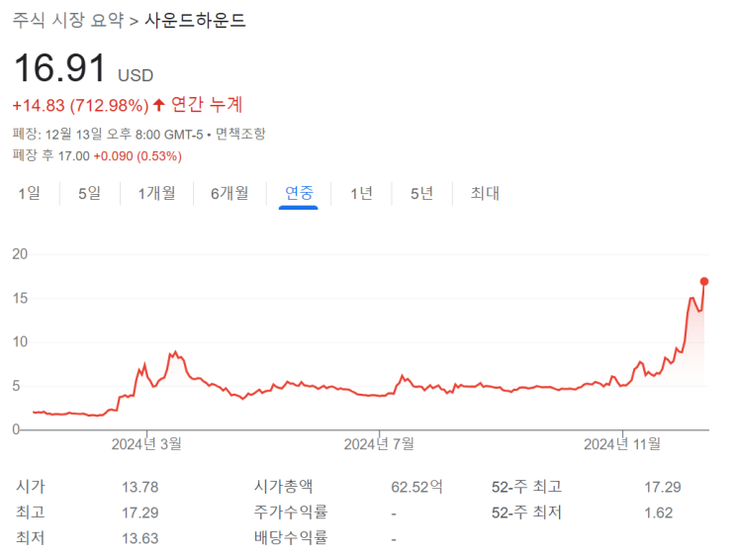Switch to the 5년 range tab
This screenshot has height=560, width=735.
coord(421,193)
